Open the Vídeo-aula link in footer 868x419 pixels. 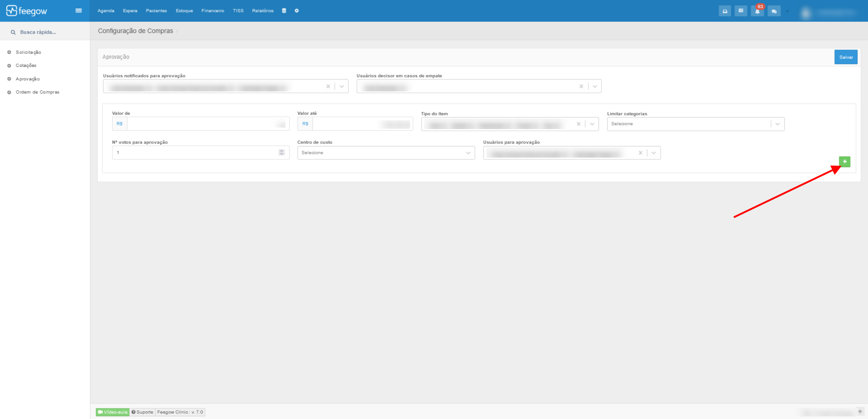pos(112,412)
